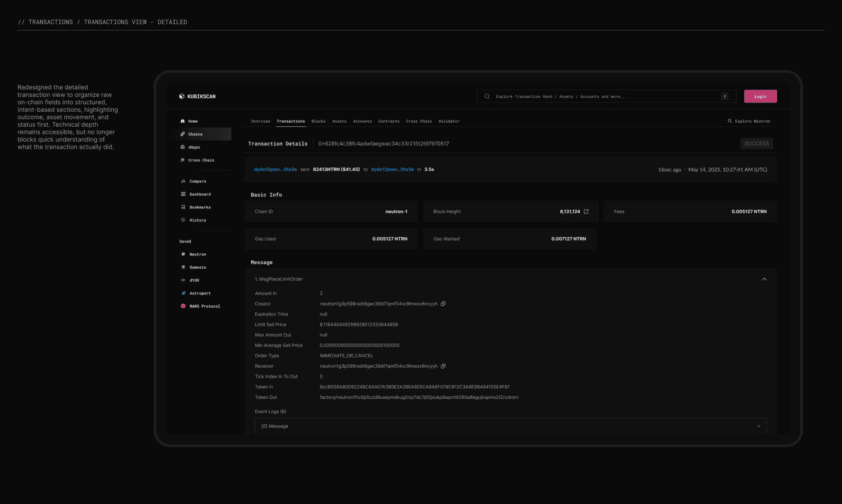The height and width of the screenshot is (504, 842).
Task: Switch to the Blocks tab
Action: coord(318,121)
